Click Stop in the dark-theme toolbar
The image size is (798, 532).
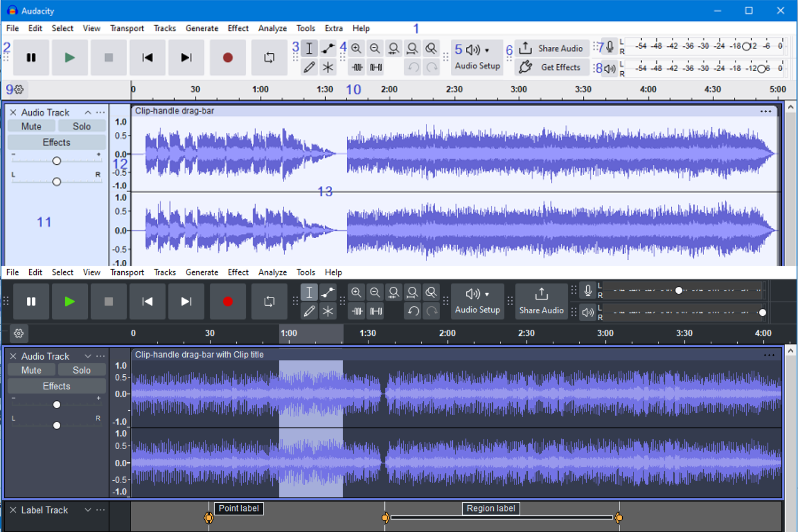[108, 302]
